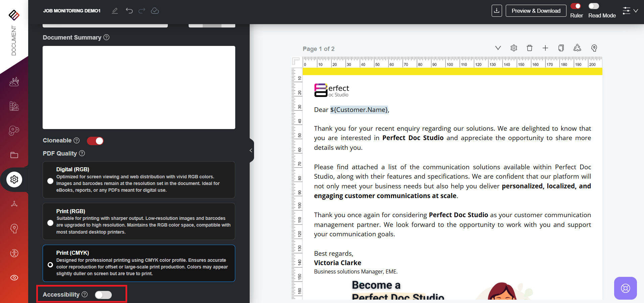Screen dimensions: 644x303
Task: Click the download icon left of Preview
Action: coord(497,11)
